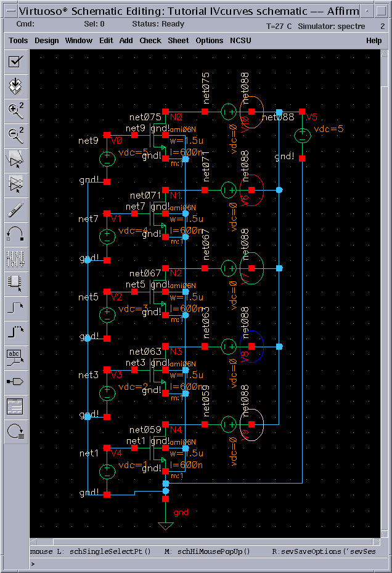Screen dimensions: 392x573
Task: Click the Sel: 0 selection counter
Action: click(94, 24)
